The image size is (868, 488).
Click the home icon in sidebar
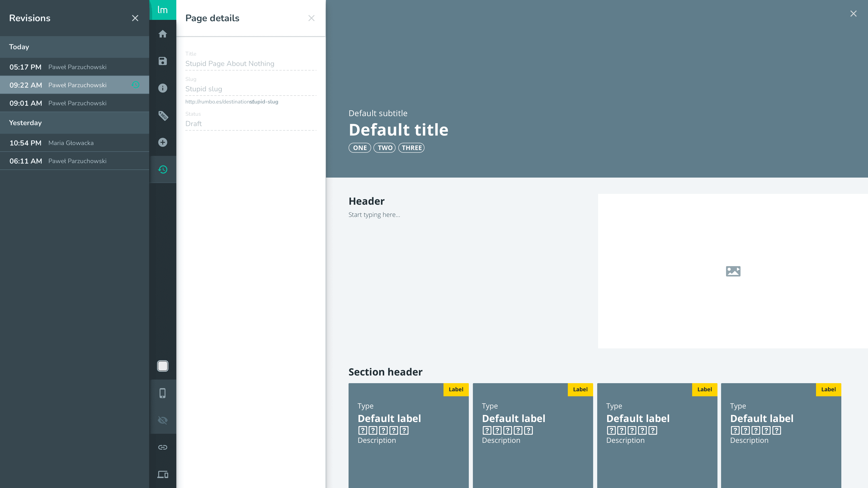click(x=163, y=34)
